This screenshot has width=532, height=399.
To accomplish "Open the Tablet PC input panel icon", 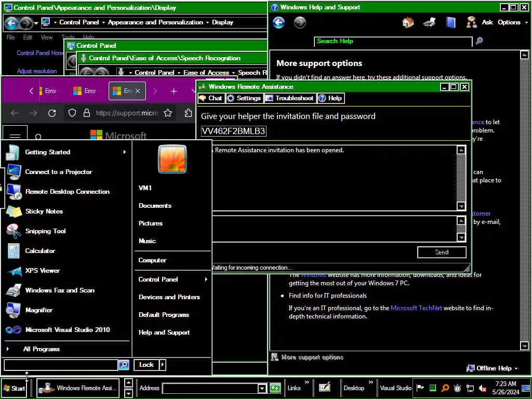I will [x=324, y=388].
